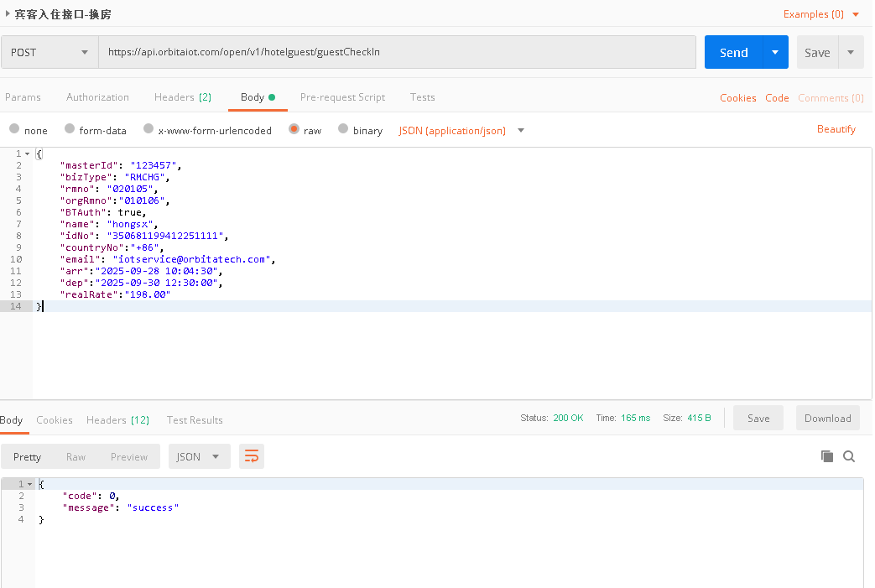
Task: Open the POST method dropdown
Action: [49, 52]
